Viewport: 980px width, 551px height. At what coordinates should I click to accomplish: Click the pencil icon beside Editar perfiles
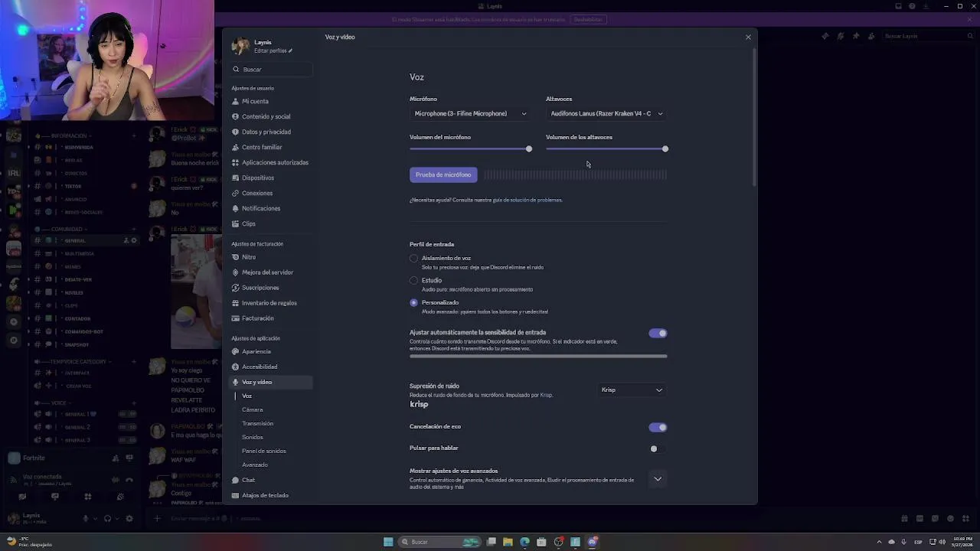[x=290, y=51]
